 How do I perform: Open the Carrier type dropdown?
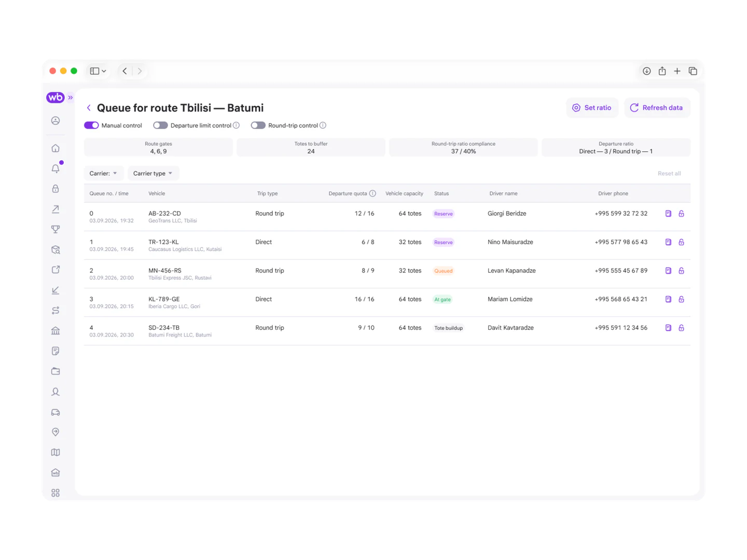[153, 173]
